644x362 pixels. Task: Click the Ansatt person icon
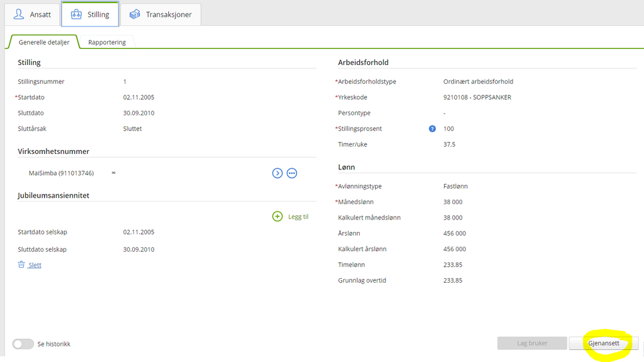19,14
